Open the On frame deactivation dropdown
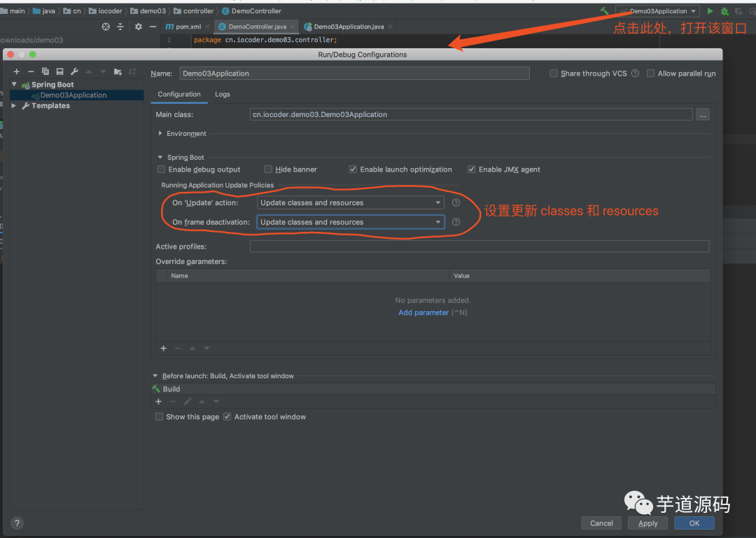The width and height of the screenshot is (756, 538). click(x=350, y=222)
